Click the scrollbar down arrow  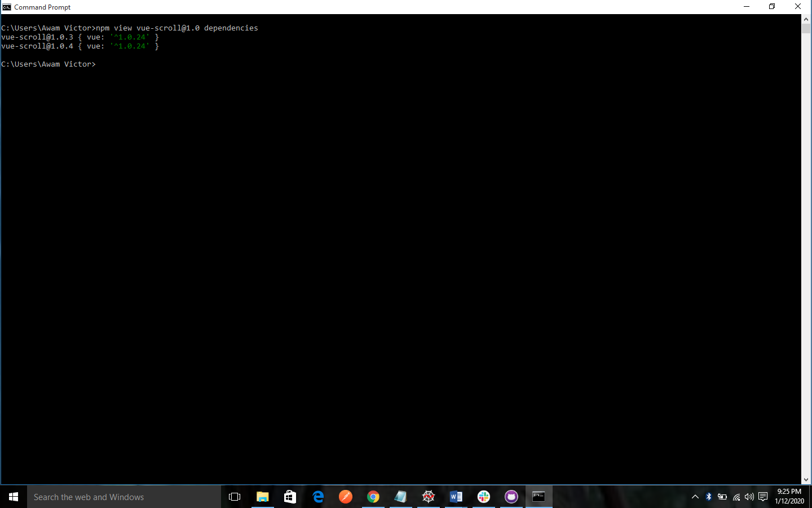coord(806,480)
